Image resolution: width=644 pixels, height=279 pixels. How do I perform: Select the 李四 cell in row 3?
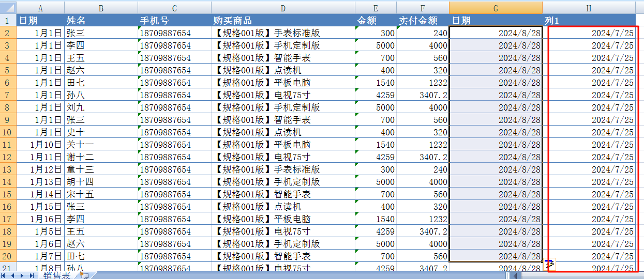pyautogui.click(x=101, y=45)
